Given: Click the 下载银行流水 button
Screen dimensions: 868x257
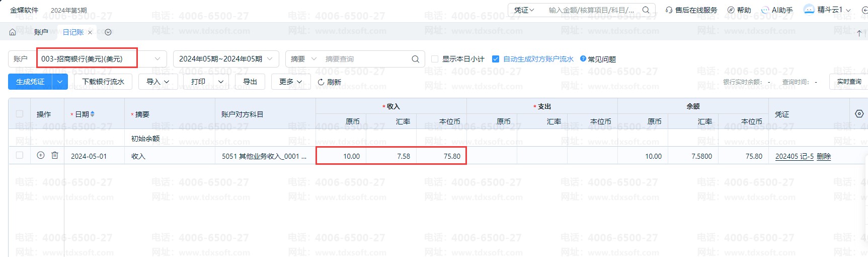Looking at the screenshot, I should click(x=103, y=82).
